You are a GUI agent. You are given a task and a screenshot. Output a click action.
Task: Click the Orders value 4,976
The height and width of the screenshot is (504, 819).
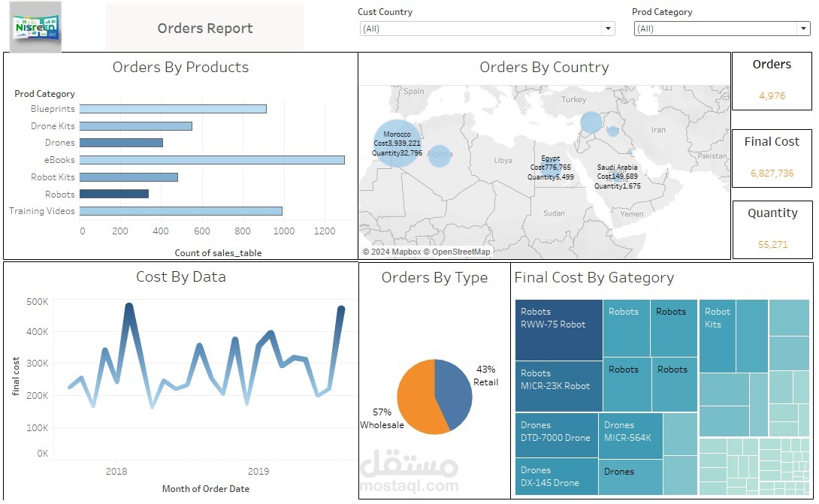pyautogui.click(x=772, y=95)
